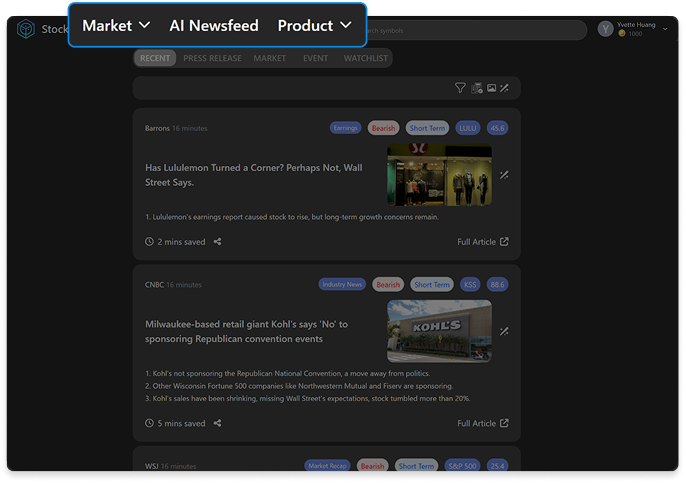The image size is (686, 483).
Task: Click the Lululemon earnings summary line
Action: click(292, 217)
